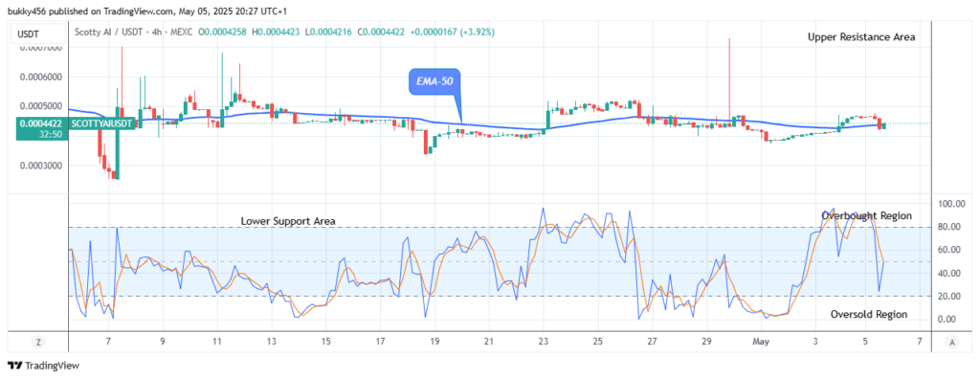Click the 29 date on time axis
The width and height of the screenshot is (980, 379).
click(x=706, y=342)
